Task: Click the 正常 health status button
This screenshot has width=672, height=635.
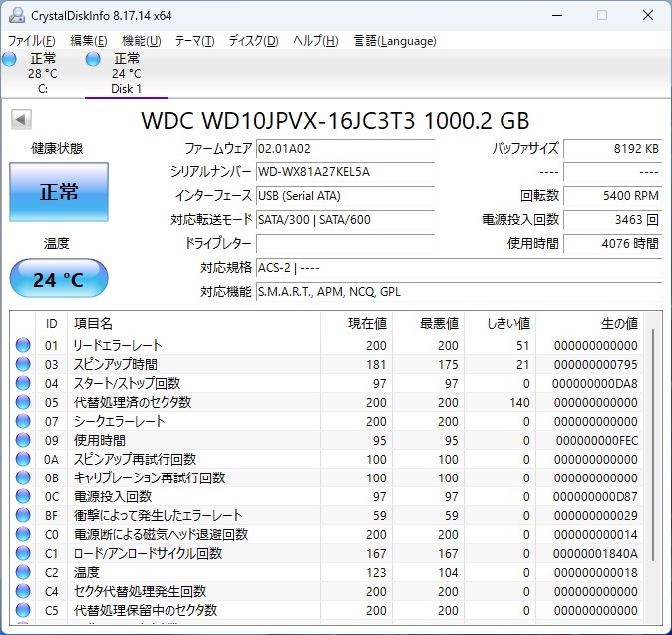Action: coord(59,193)
